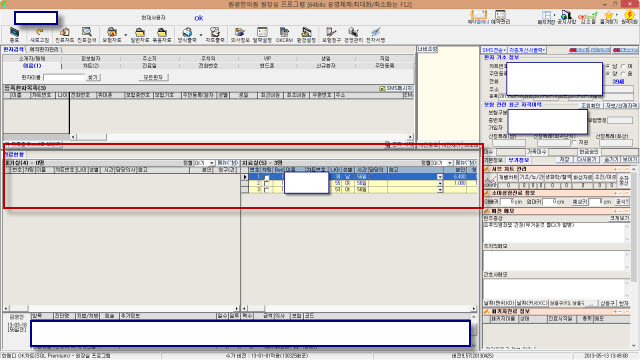Expand the SMS전송 dropdown
Viewport: 640px width, 360px height.
pyautogui.click(x=493, y=50)
